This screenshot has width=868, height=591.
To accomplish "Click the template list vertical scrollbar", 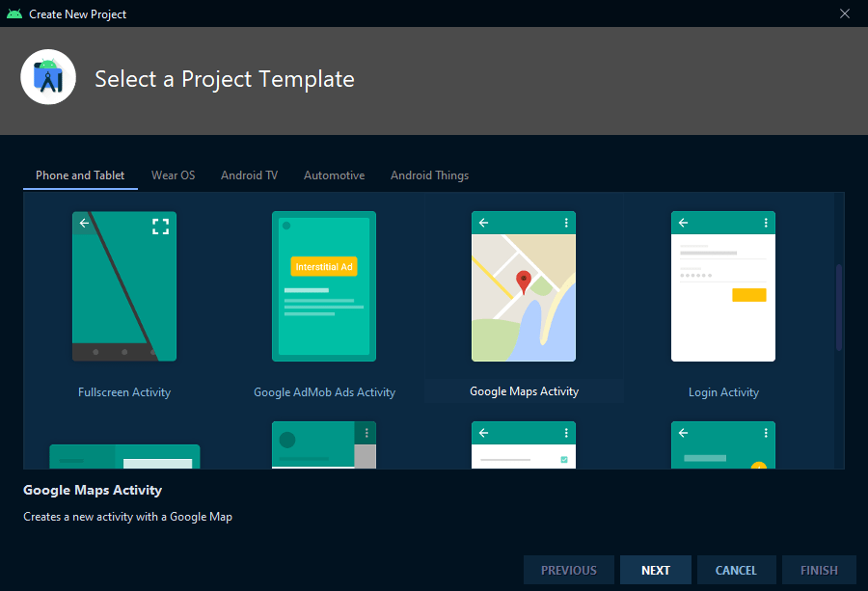I will pyautogui.click(x=839, y=308).
